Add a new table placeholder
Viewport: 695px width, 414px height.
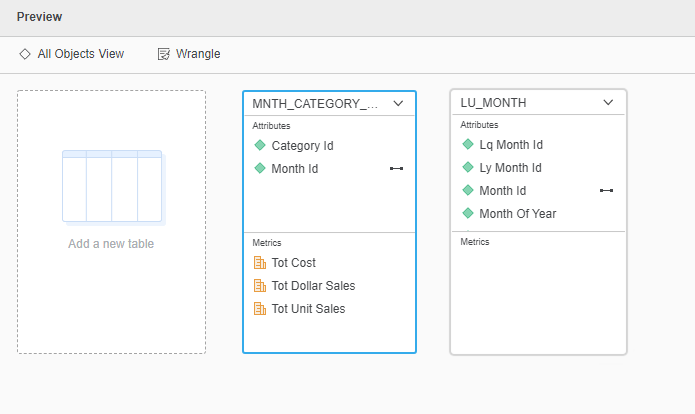(x=111, y=222)
